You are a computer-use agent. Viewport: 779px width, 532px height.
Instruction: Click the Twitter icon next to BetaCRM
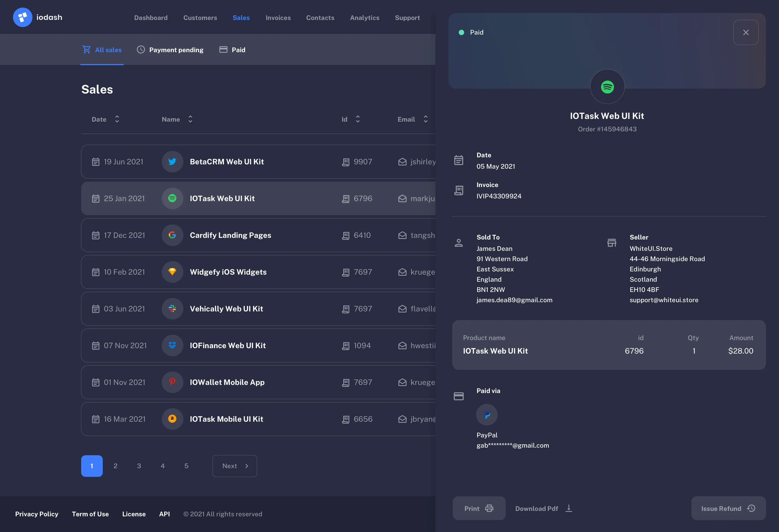pos(172,161)
